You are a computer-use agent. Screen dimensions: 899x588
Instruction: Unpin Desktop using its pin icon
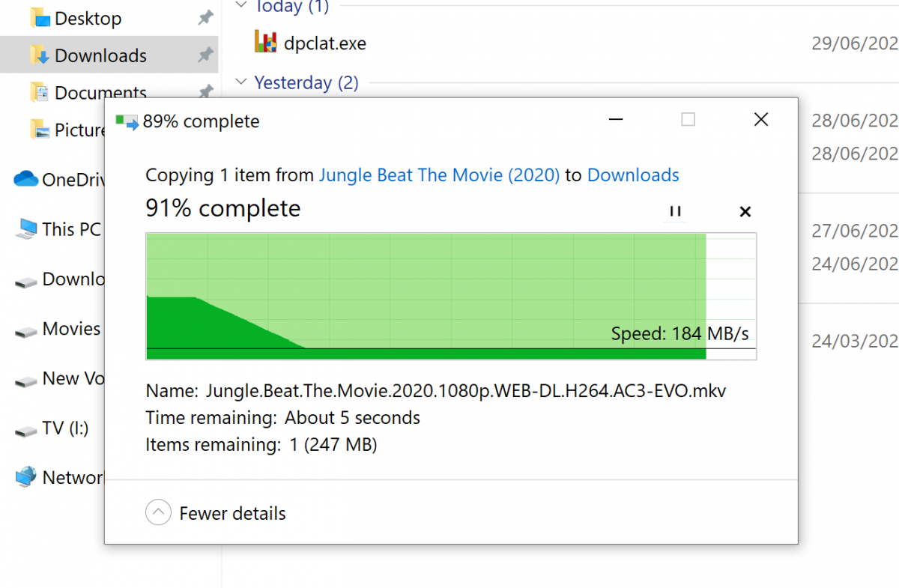(205, 18)
